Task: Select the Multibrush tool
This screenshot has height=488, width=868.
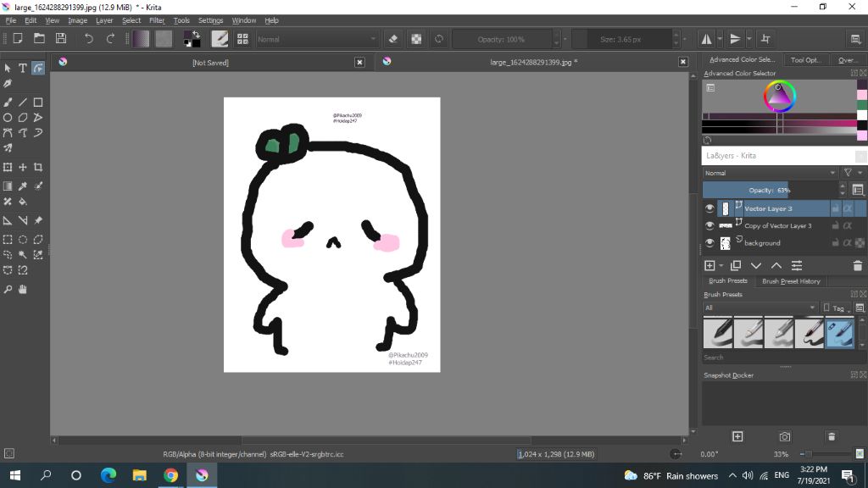Action: (x=8, y=148)
